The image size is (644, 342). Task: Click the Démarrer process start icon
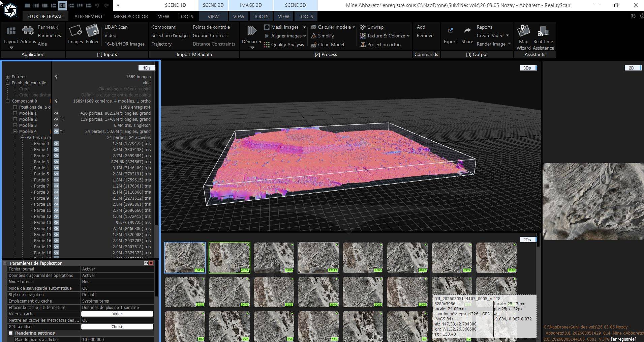click(251, 31)
